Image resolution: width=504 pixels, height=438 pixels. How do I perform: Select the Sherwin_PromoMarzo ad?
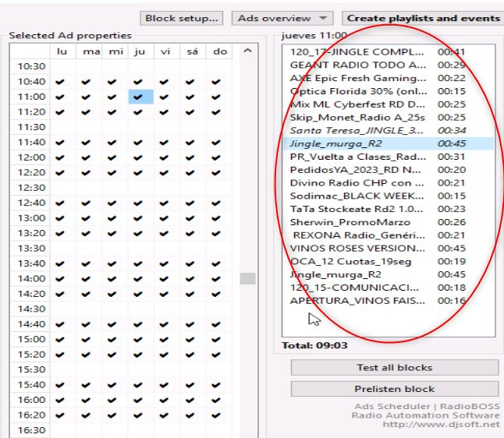coord(389,222)
